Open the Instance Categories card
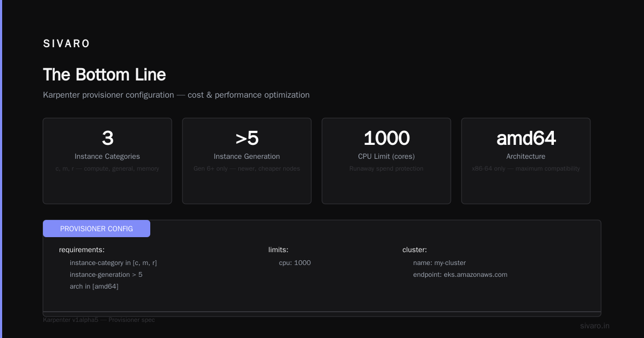Viewport: 644px width, 338px height. 107,161
